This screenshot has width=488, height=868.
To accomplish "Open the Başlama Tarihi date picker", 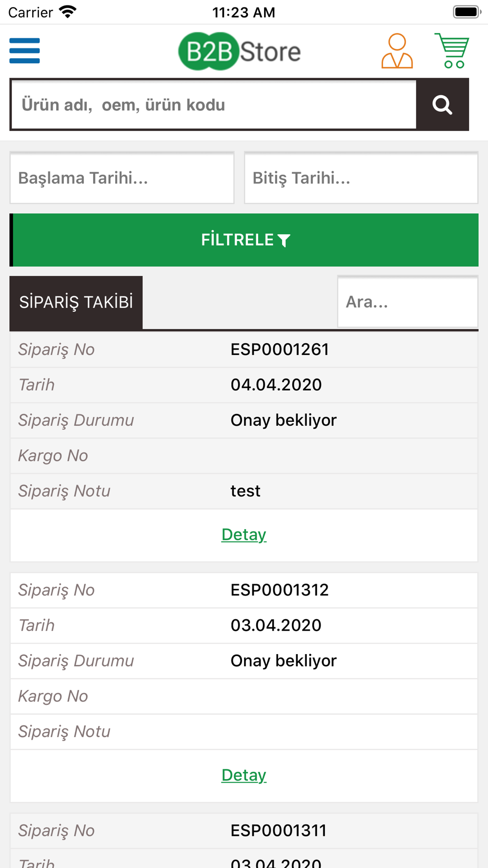I will click(122, 178).
